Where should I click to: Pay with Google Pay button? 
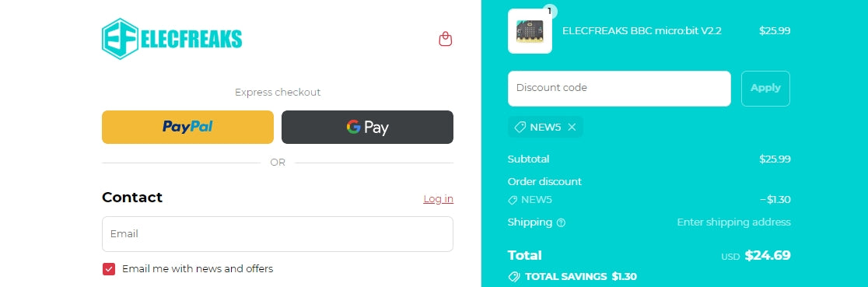368,127
